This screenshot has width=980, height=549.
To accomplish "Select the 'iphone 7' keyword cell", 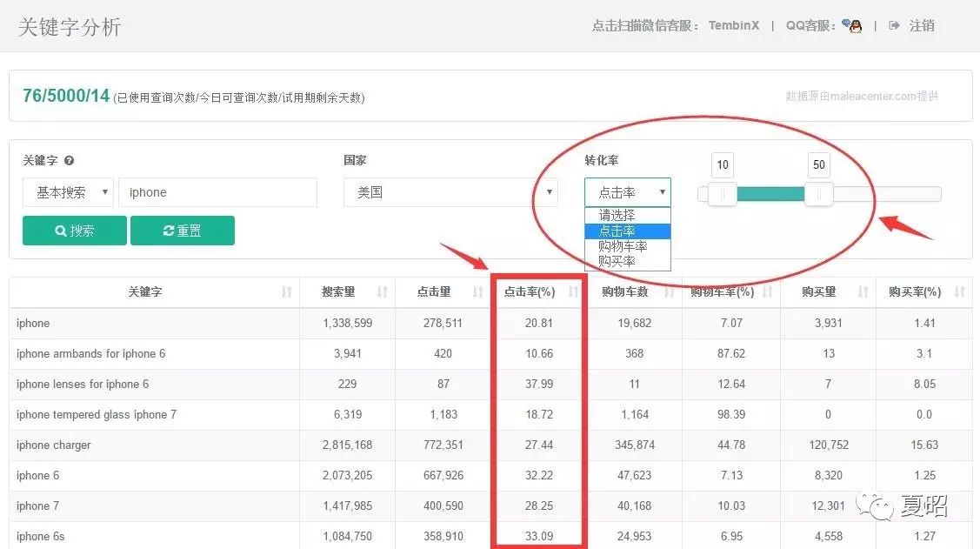I will click(37, 505).
